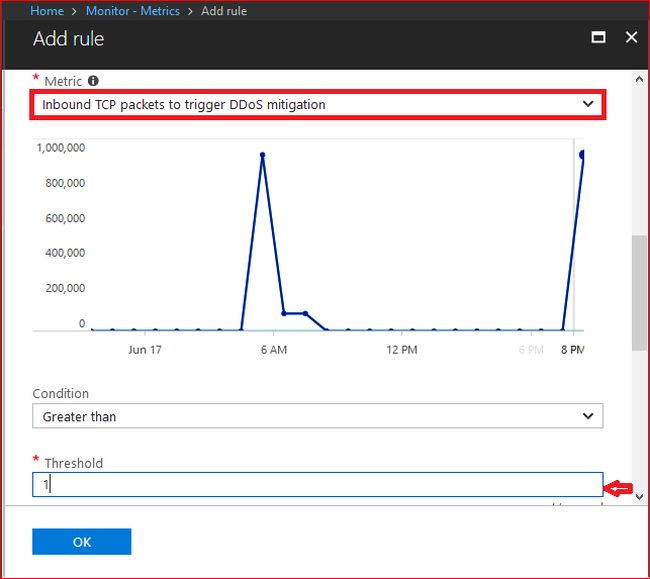Click the chart peak point near 6 AM
The height and width of the screenshot is (579, 650).
[x=262, y=155]
